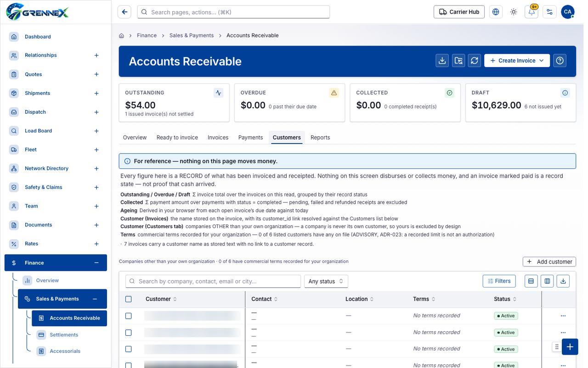Collapse the Finance sidebar section
Image resolution: width=588 pixels, height=368 pixels.
(96, 263)
